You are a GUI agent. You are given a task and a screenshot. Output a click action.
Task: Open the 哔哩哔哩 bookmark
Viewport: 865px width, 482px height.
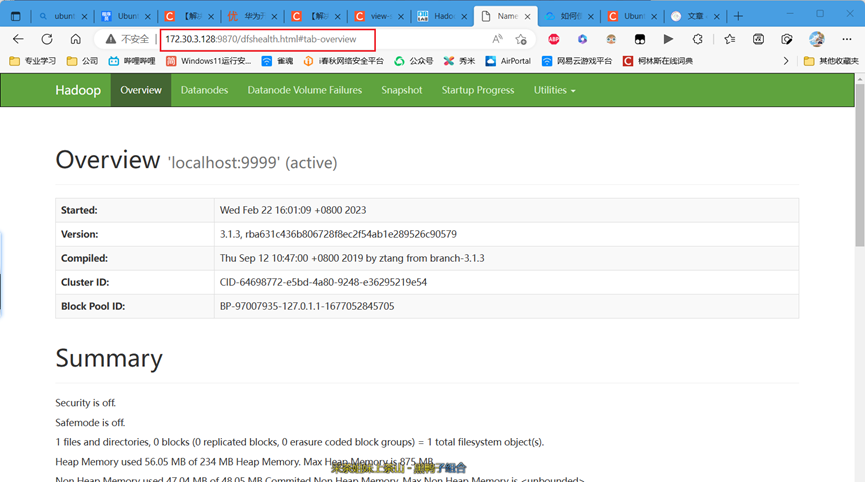tap(132, 61)
